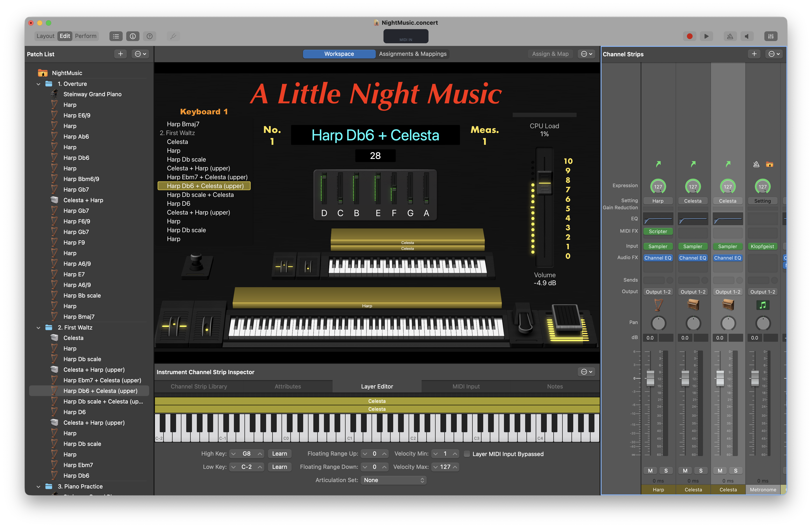Add a new patch with plus button
The height and width of the screenshot is (528, 812).
click(x=120, y=54)
